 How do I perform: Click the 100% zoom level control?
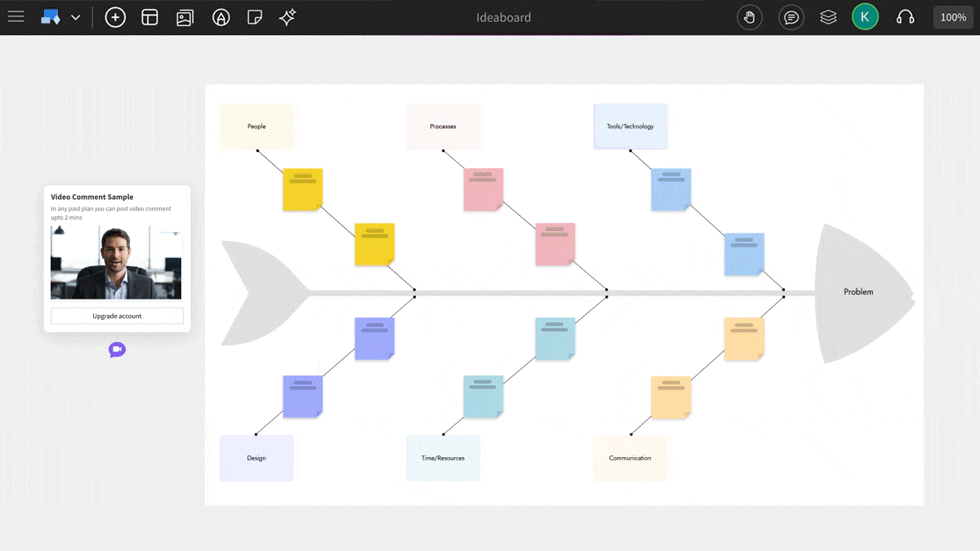pos(953,16)
